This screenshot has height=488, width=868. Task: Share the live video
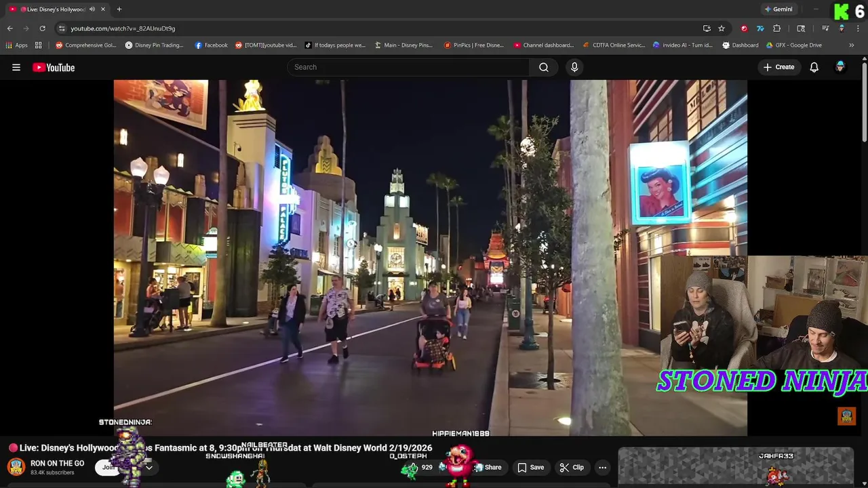click(x=488, y=467)
